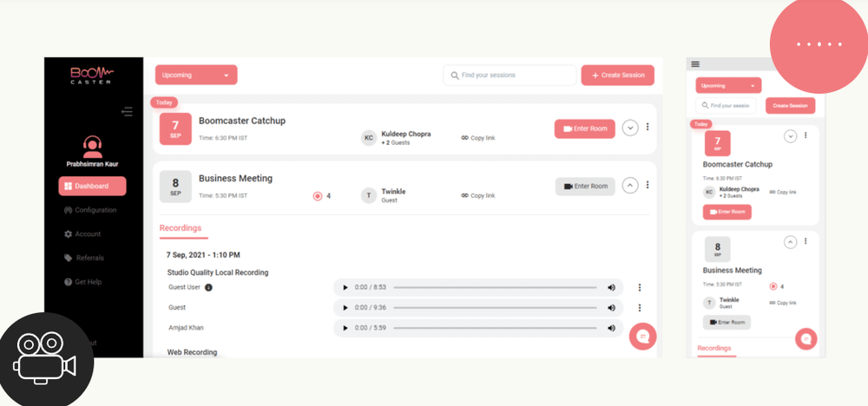868x406 pixels.
Task: Open more options for Boomcaster Catchup in desktop view
Action: [x=648, y=127]
